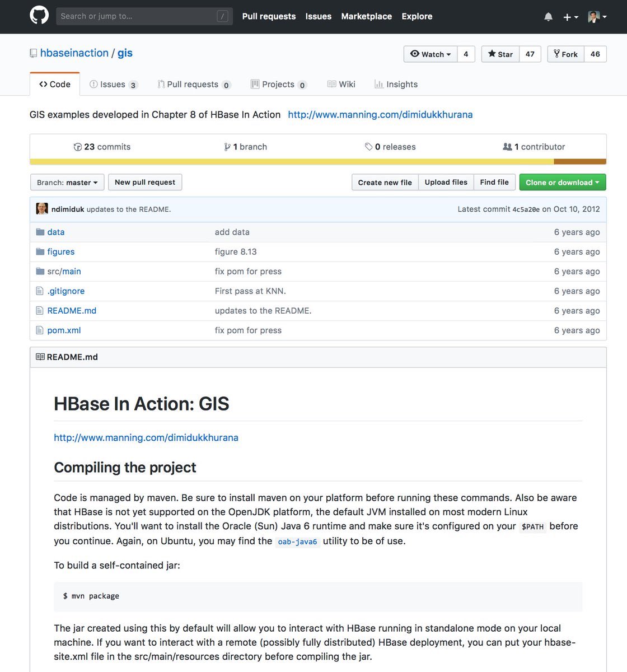The image size is (627, 672).
Task: Switch to the Wiki tab
Action: (x=341, y=84)
